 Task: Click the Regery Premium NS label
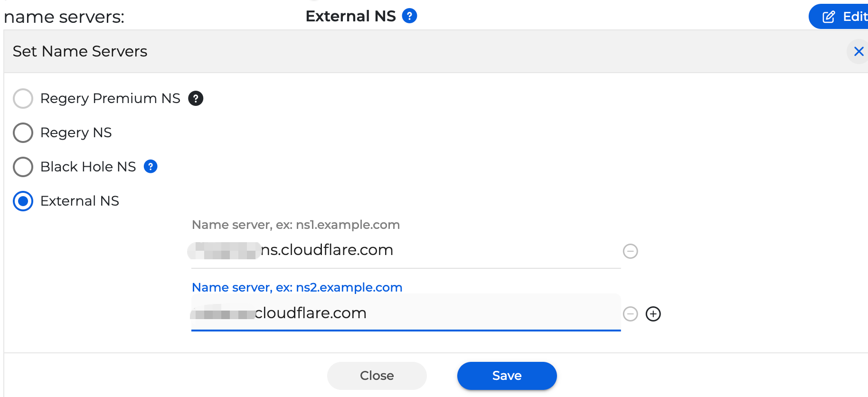pos(110,98)
